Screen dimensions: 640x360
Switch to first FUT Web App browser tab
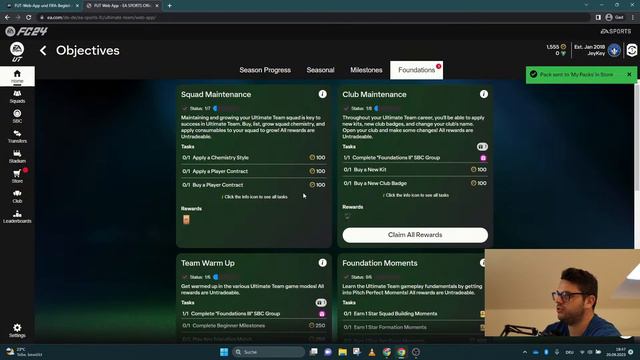click(x=42, y=6)
